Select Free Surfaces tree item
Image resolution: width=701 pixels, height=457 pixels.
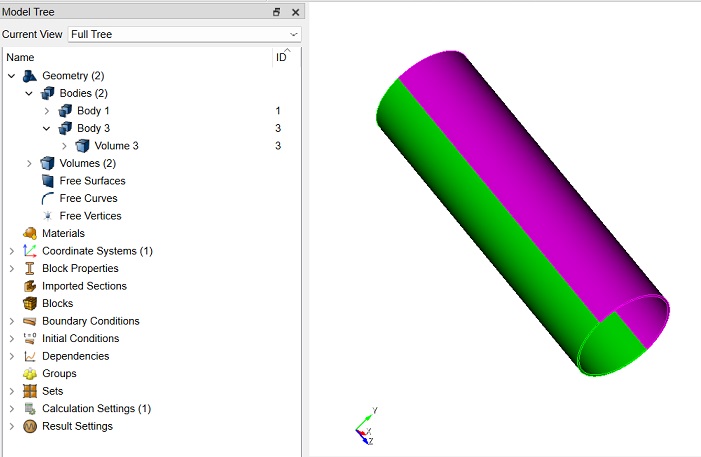pyautogui.click(x=93, y=181)
